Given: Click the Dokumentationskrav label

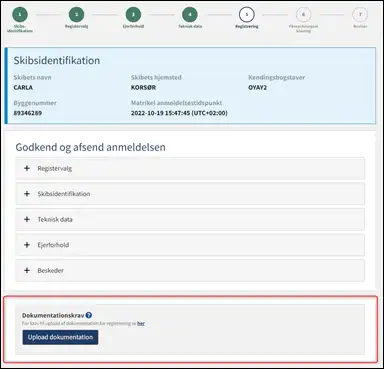Looking at the screenshot, I should (x=53, y=315).
